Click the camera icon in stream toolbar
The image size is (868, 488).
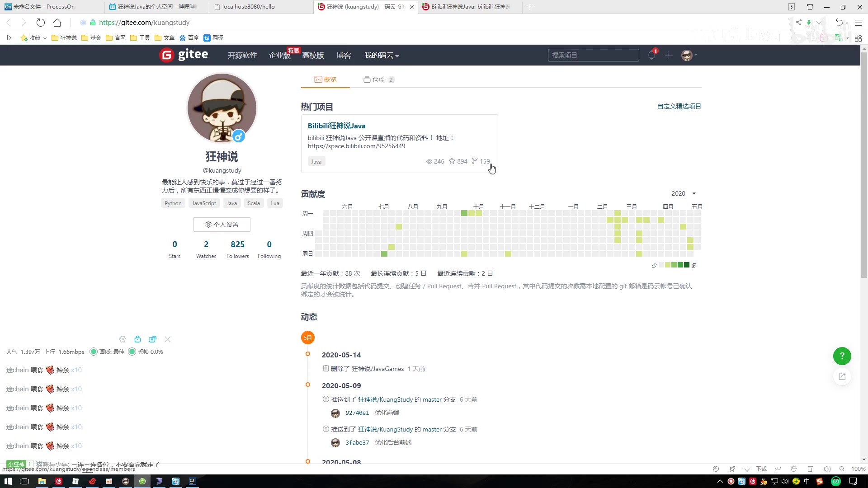pyautogui.click(x=153, y=339)
